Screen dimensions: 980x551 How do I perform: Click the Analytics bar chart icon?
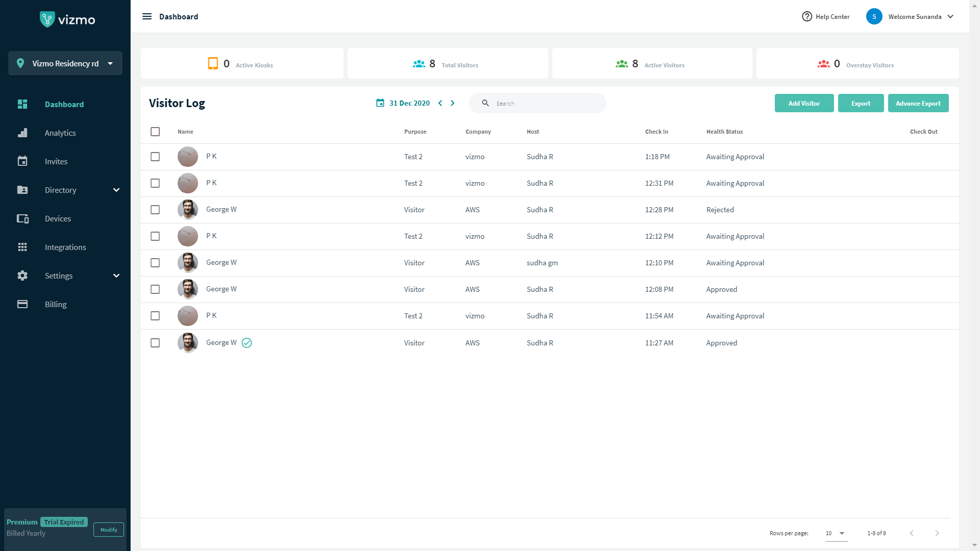point(22,133)
